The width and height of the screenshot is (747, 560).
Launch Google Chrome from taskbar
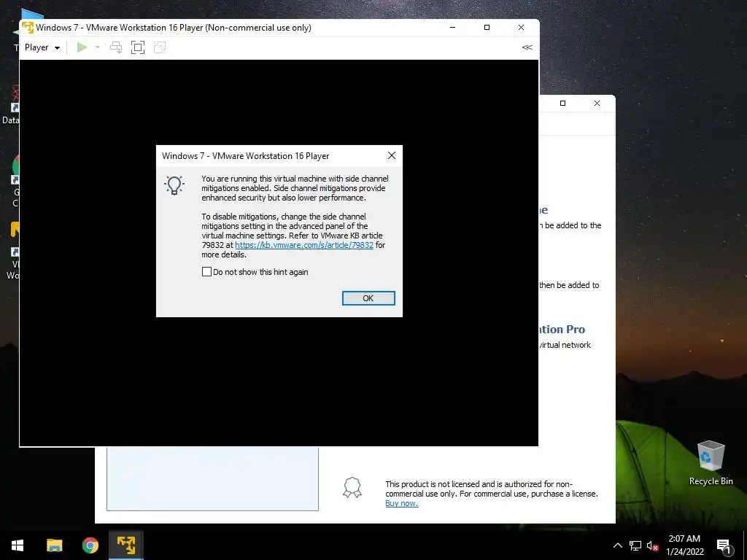point(90,545)
